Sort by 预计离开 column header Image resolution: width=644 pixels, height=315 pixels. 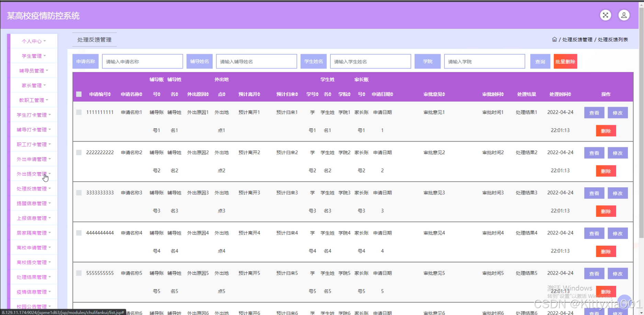249,94
